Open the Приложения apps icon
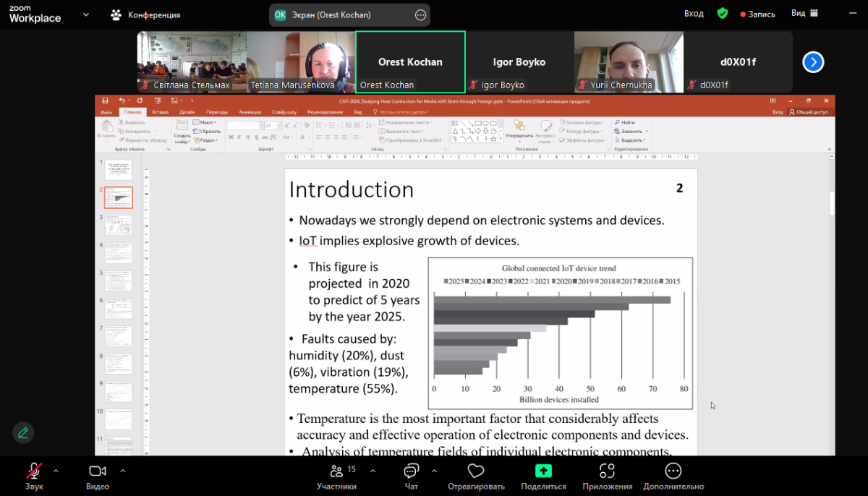Viewport: 868px width, 496px height. pos(607,471)
